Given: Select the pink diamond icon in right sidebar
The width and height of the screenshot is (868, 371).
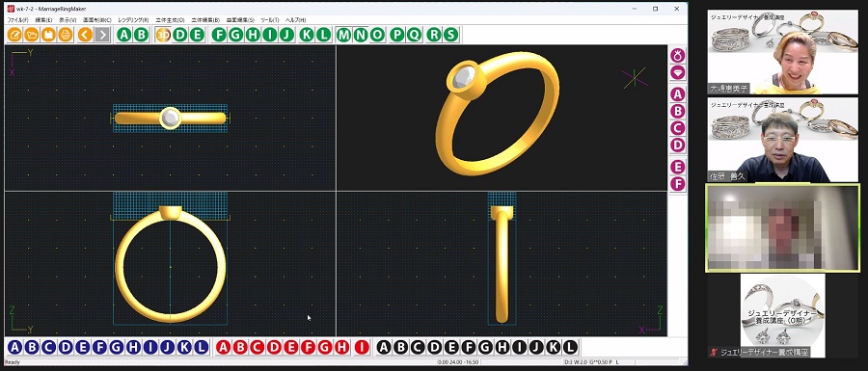Looking at the screenshot, I should (678, 72).
